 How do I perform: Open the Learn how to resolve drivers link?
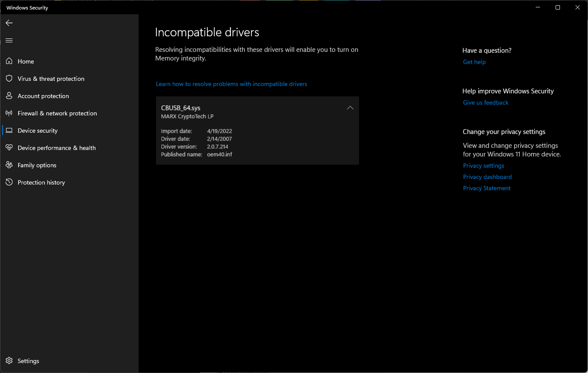[x=232, y=84]
